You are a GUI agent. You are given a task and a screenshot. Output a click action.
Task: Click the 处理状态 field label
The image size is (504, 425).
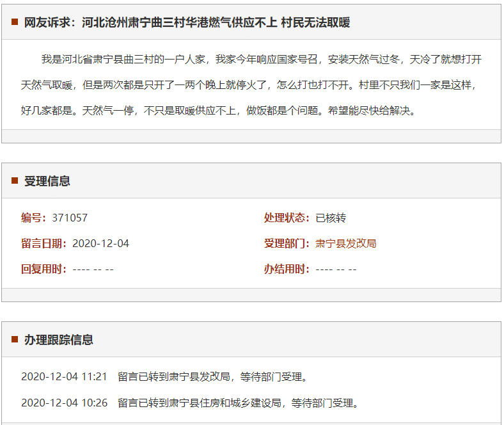click(x=287, y=218)
